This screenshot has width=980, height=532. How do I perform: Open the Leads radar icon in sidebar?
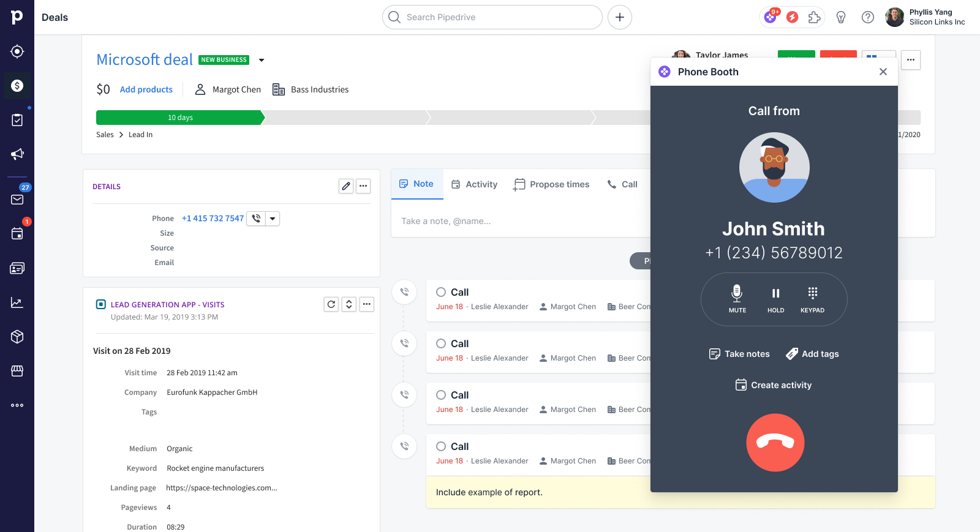coord(17,51)
